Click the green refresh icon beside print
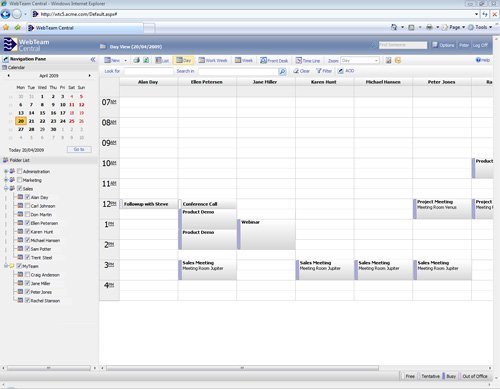Screen dimensions: 500x389 (x=146, y=60)
